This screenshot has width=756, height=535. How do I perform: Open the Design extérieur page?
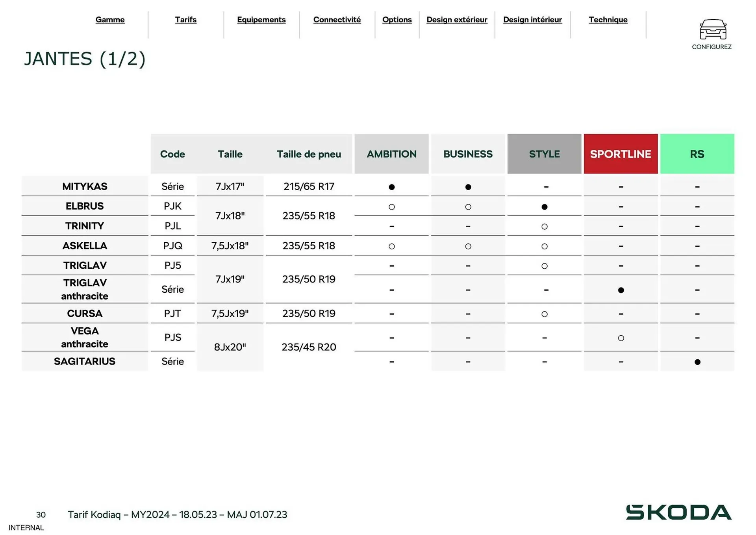pos(457,20)
